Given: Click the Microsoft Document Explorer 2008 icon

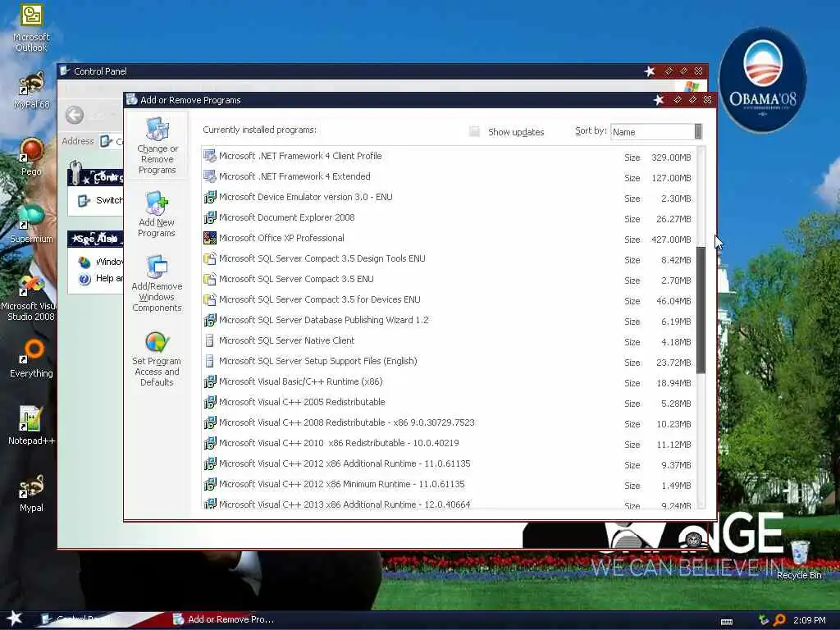Looking at the screenshot, I should pyautogui.click(x=210, y=217).
